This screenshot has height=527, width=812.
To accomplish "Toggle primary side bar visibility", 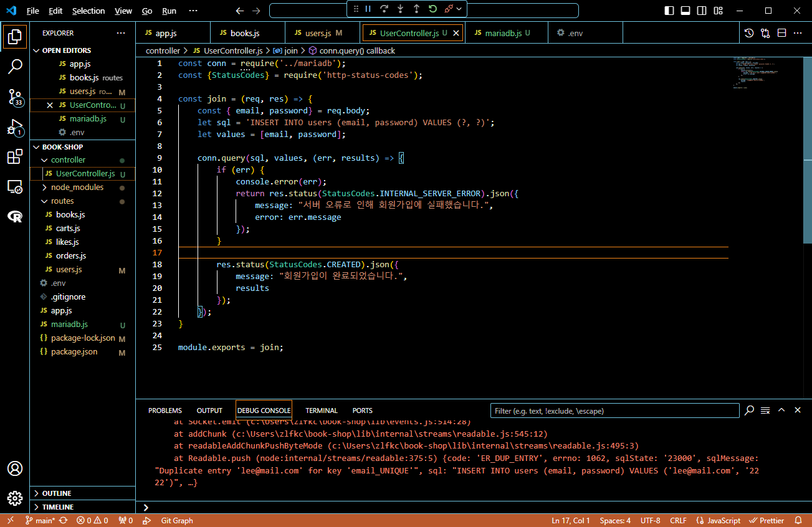I will (x=669, y=11).
